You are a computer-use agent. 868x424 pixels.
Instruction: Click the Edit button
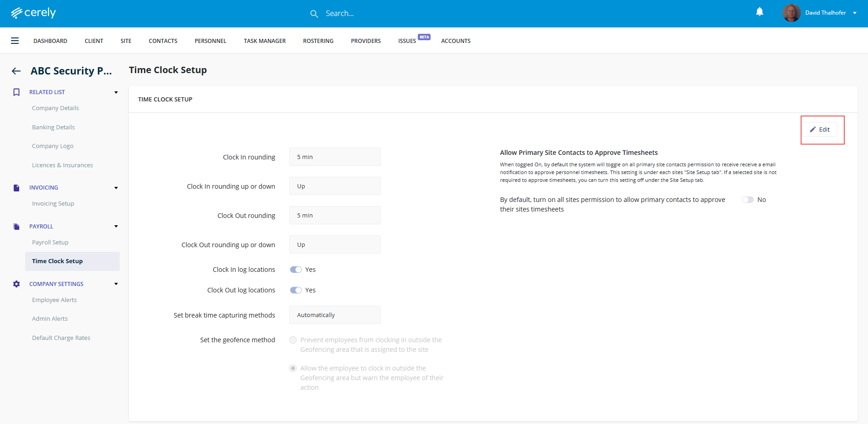[x=820, y=130]
